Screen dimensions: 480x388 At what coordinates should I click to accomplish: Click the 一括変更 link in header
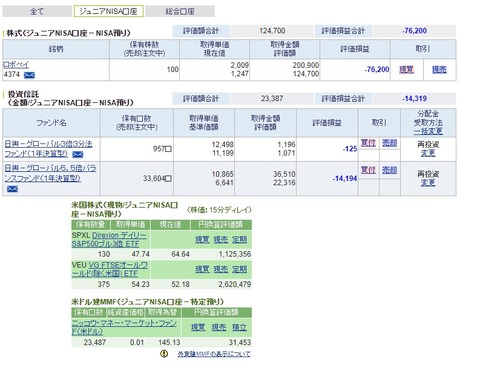click(428, 131)
